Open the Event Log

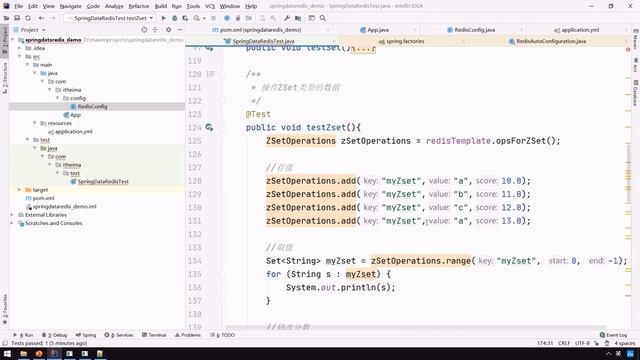click(613, 335)
